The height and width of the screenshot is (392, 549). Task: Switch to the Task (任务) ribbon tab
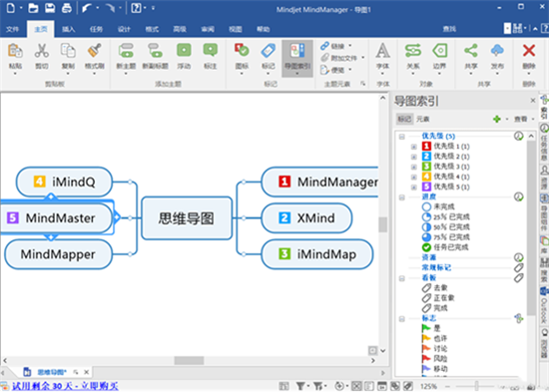[x=96, y=29]
